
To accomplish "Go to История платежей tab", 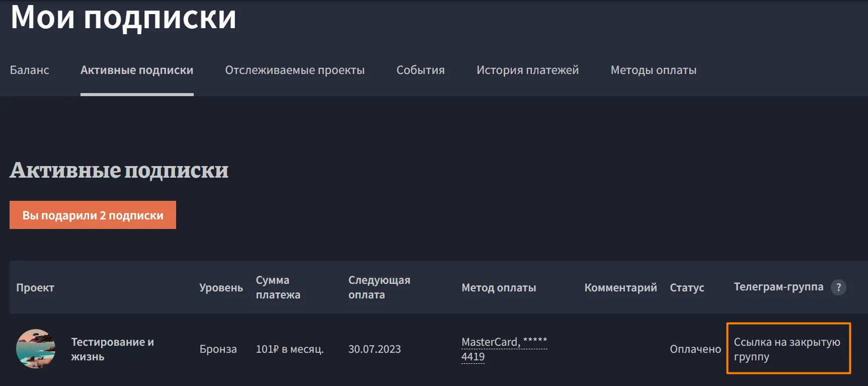I will [528, 70].
